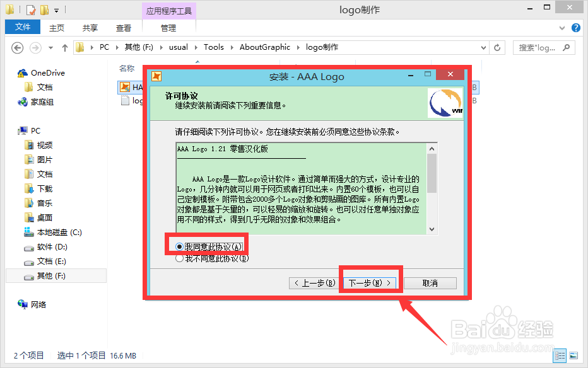Image resolution: width=588 pixels, height=368 pixels.
Task: Select 家庭组 (Homegroup) in the sidebar
Action: 35,102
